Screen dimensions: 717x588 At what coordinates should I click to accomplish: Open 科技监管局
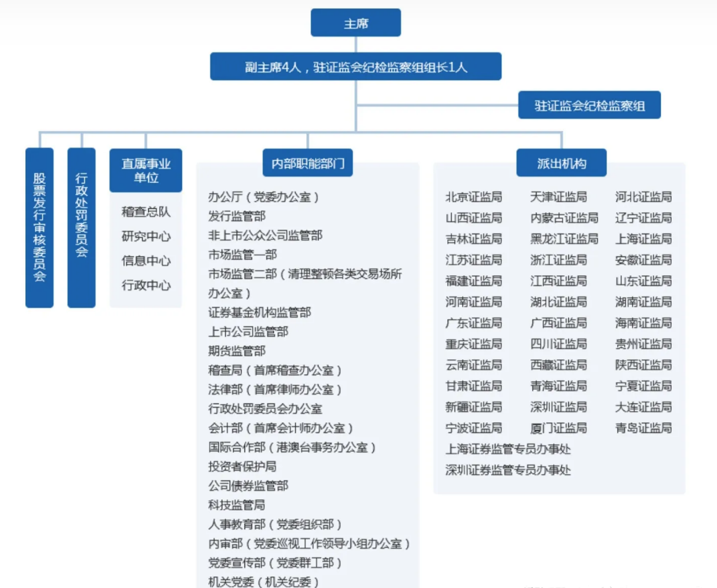pyautogui.click(x=237, y=505)
